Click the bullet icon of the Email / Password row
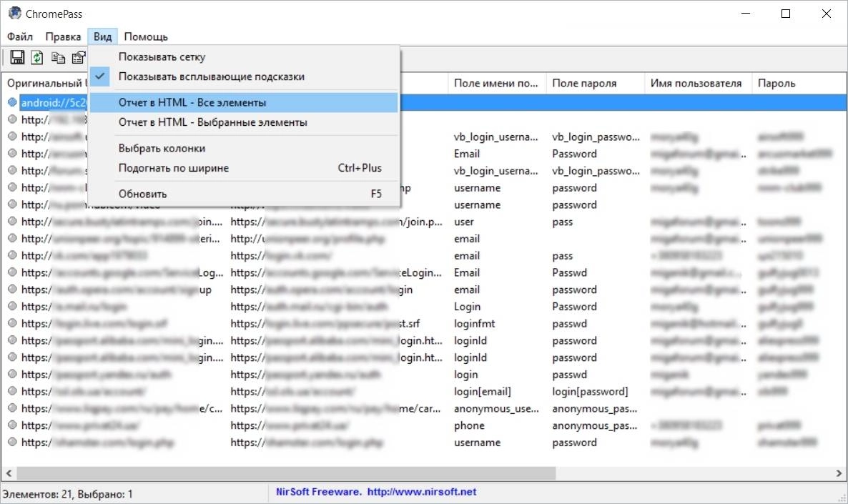Screen dimensions: 848x504 tap(12, 153)
